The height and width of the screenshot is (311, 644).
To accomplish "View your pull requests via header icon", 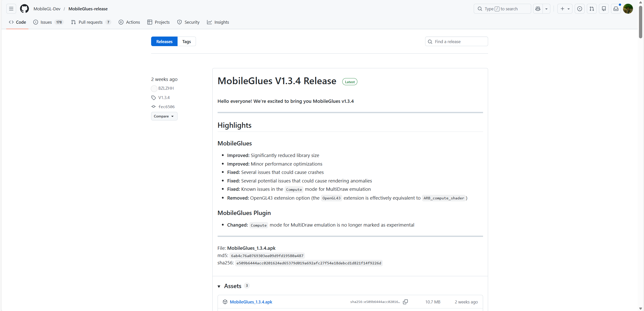I will coord(592,9).
